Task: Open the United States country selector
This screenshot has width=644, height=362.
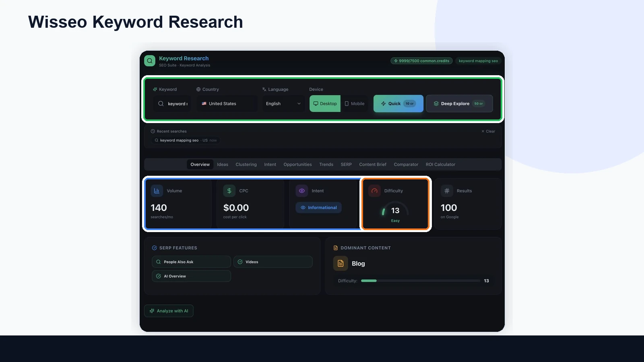Action: [x=227, y=103]
